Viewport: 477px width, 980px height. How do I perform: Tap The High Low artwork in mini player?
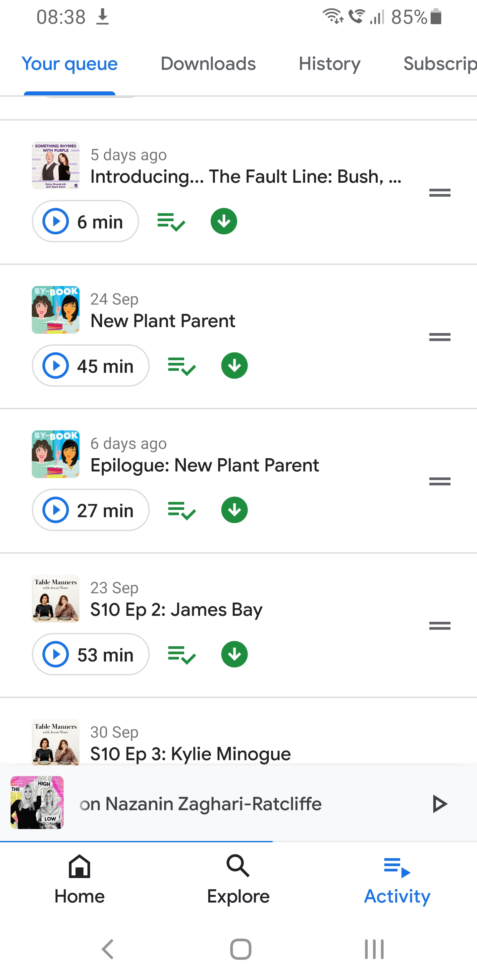[37, 802]
